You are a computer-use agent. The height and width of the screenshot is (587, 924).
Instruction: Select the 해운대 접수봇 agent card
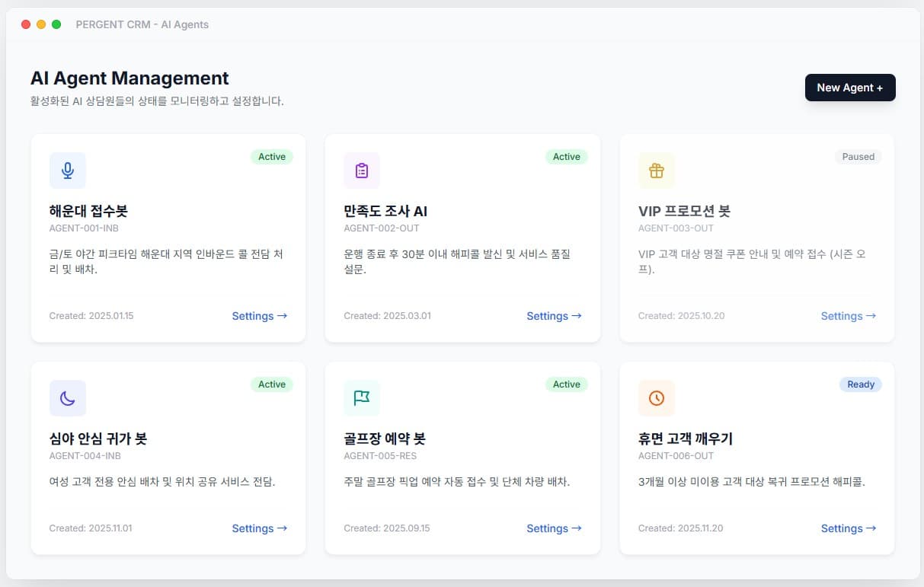pyautogui.click(x=168, y=238)
